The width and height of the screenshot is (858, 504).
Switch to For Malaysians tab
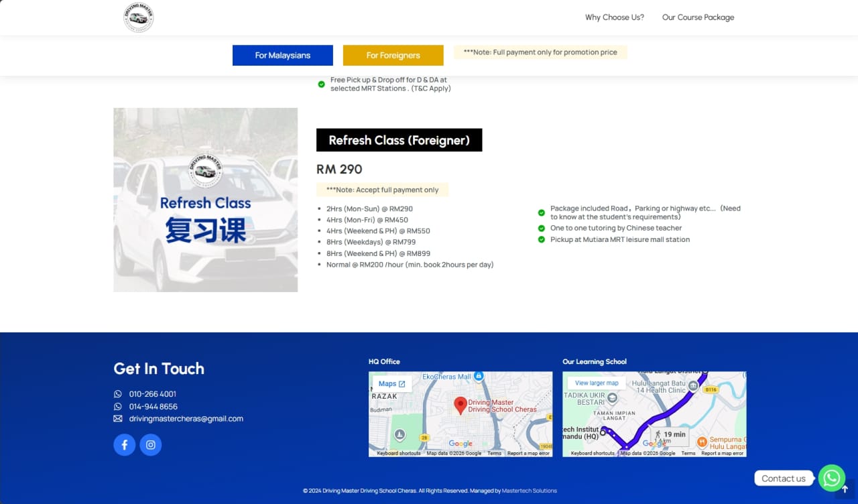tap(283, 56)
